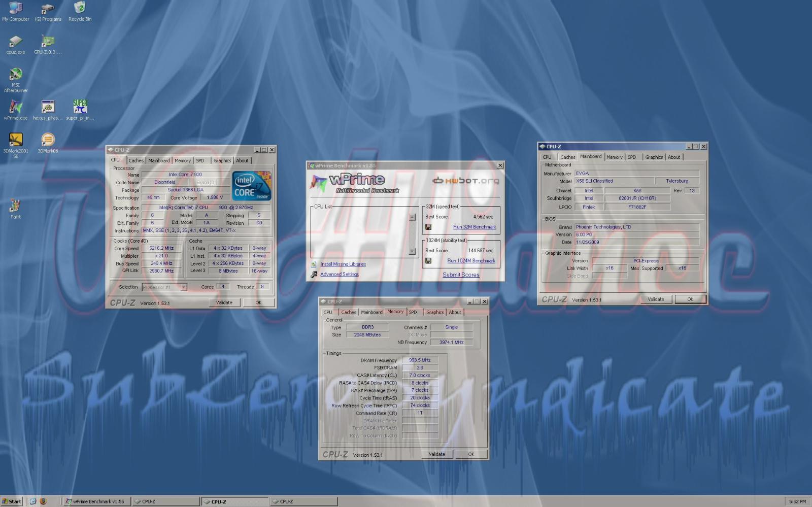
Task: Click the DRAM Frequency value 993.5 MHz
Action: point(420,360)
